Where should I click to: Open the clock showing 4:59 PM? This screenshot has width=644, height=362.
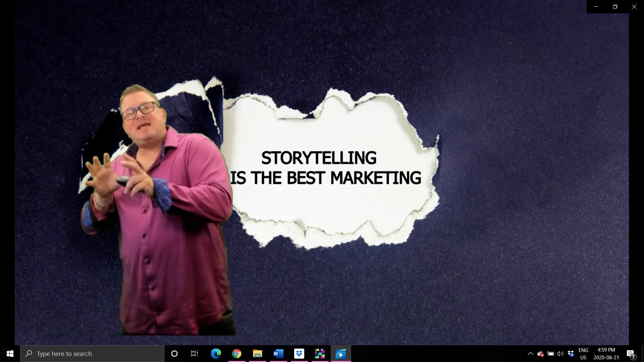click(606, 354)
